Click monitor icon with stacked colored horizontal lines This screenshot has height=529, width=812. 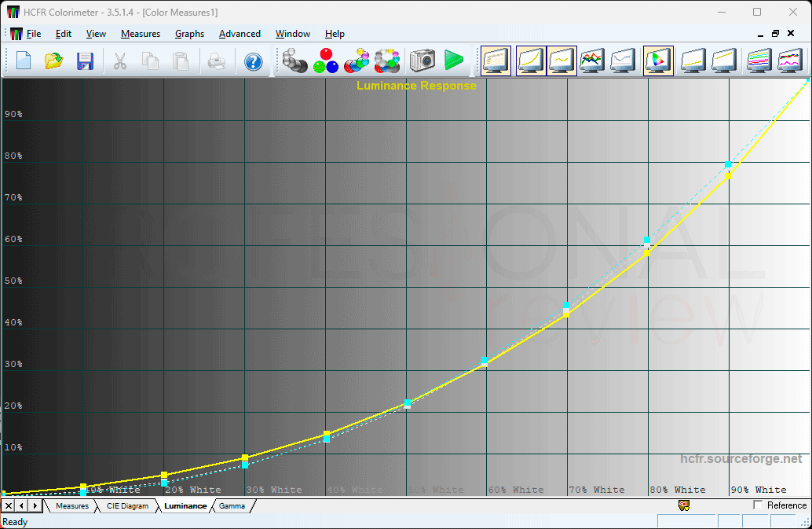click(x=759, y=61)
